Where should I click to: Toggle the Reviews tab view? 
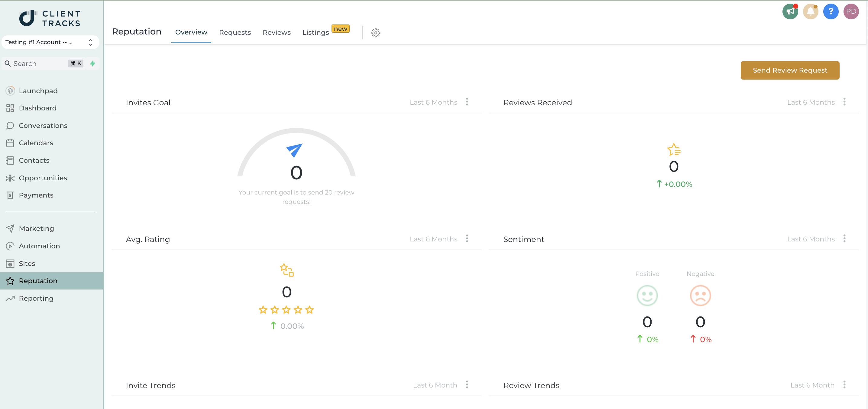(277, 32)
